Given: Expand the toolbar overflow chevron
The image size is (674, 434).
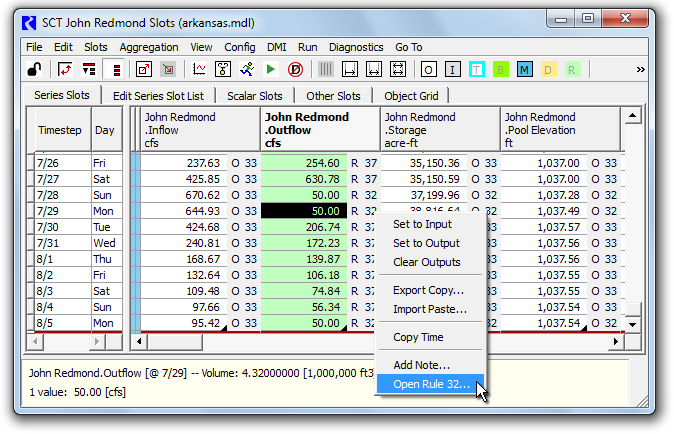Looking at the screenshot, I should (x=640, y=69).
